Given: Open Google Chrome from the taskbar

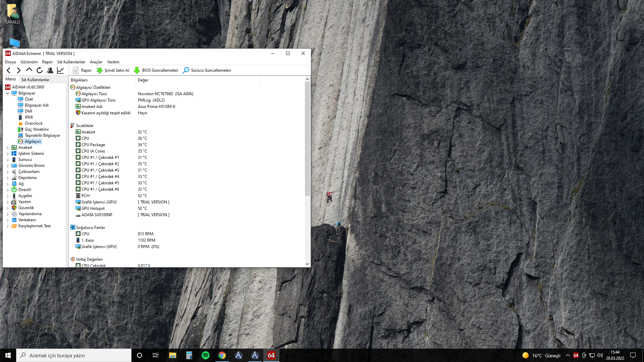Looking at the screenshot, I should [x=222, y=355].
